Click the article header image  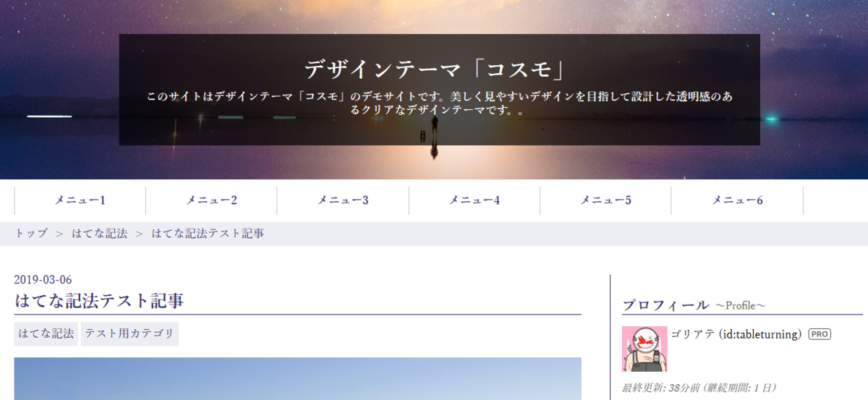click(x=298, y=378)
